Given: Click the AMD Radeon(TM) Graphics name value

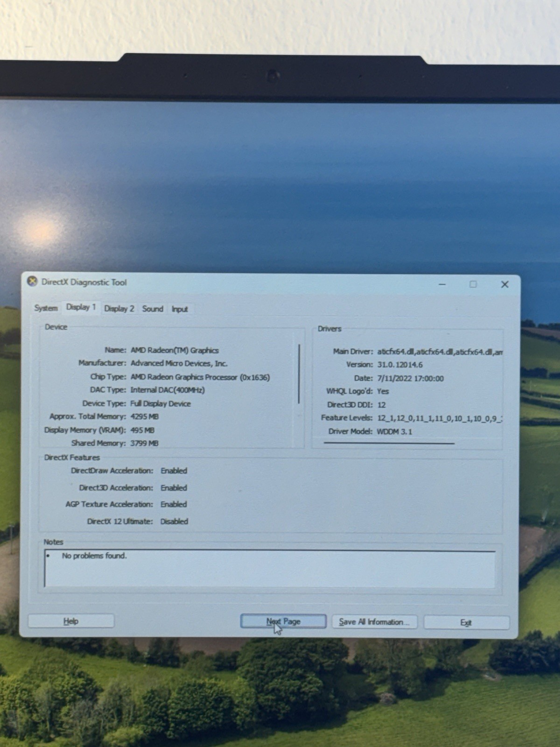Looking at the screenshot, I should 175,350.
